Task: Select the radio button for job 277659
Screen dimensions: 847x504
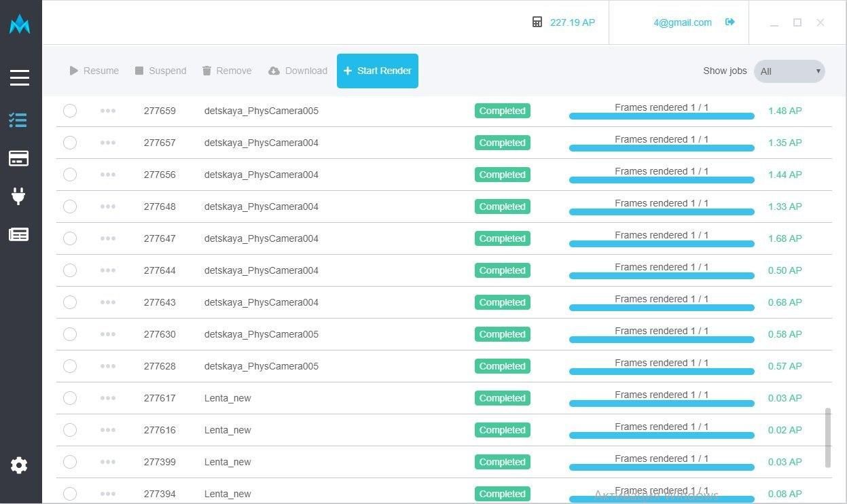Action: tap(70, 111)
